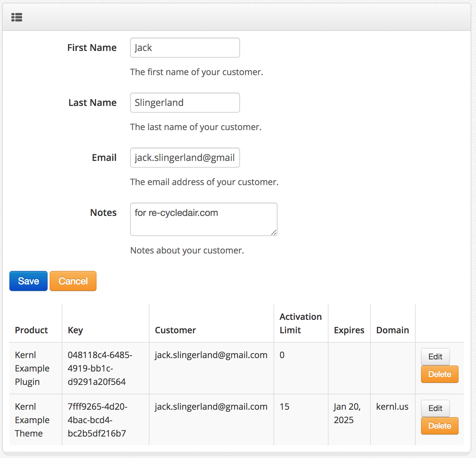The height and width of the screenshot is (458, 476).
Task: Click the Product column header
Action: (x=31, y=330)
